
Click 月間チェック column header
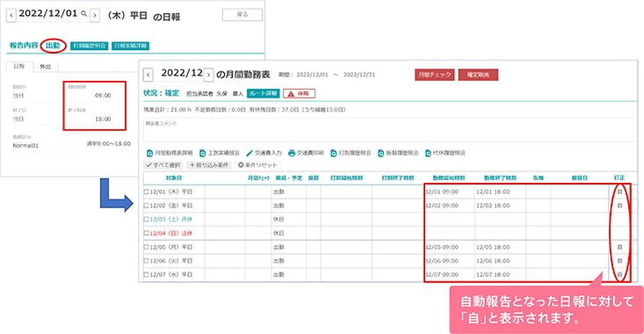(x=258, y=178)
